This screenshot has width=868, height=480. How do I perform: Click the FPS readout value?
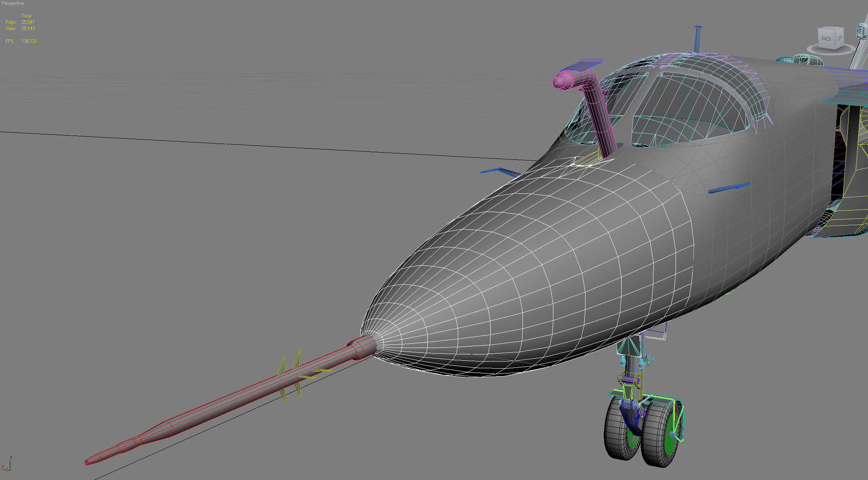29,41
